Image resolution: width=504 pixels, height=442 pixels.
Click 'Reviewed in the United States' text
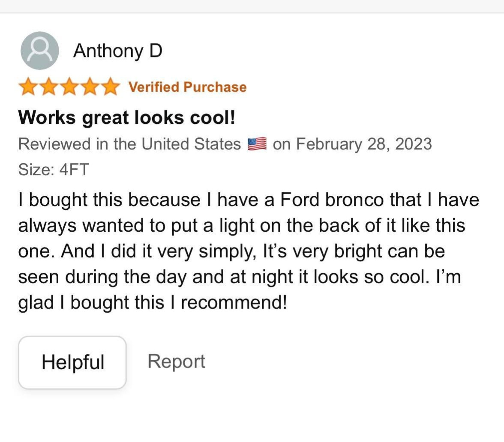[129, 144]
